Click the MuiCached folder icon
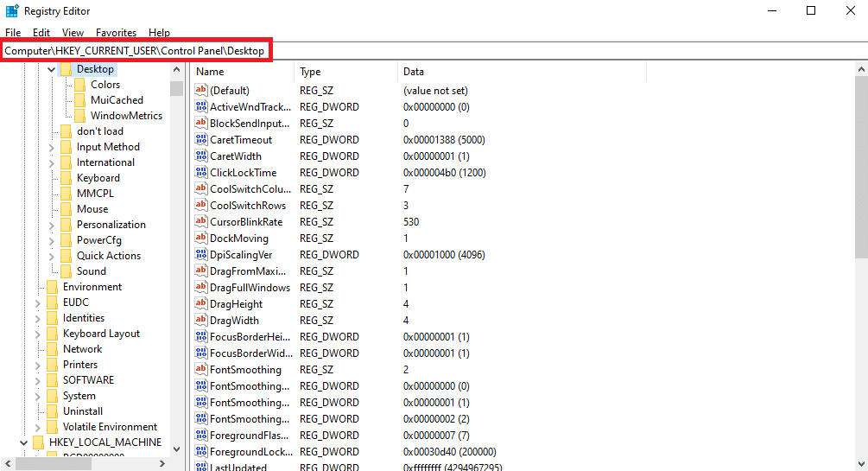This screenshot has width=868, height=471. click(79, 99)
